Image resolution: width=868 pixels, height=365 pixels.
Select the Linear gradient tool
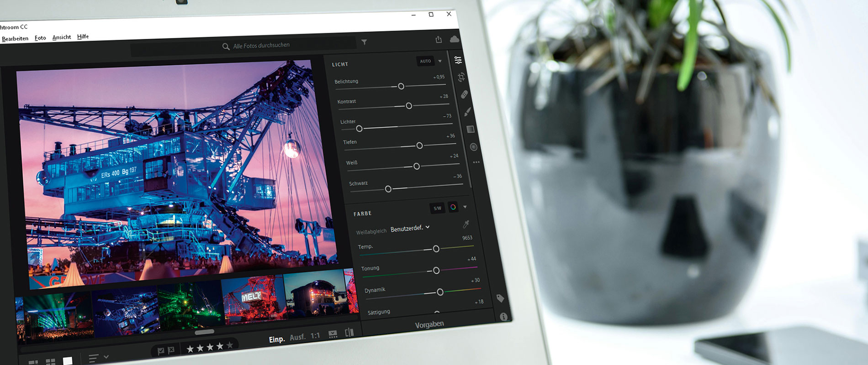click(x=470, y=130)
